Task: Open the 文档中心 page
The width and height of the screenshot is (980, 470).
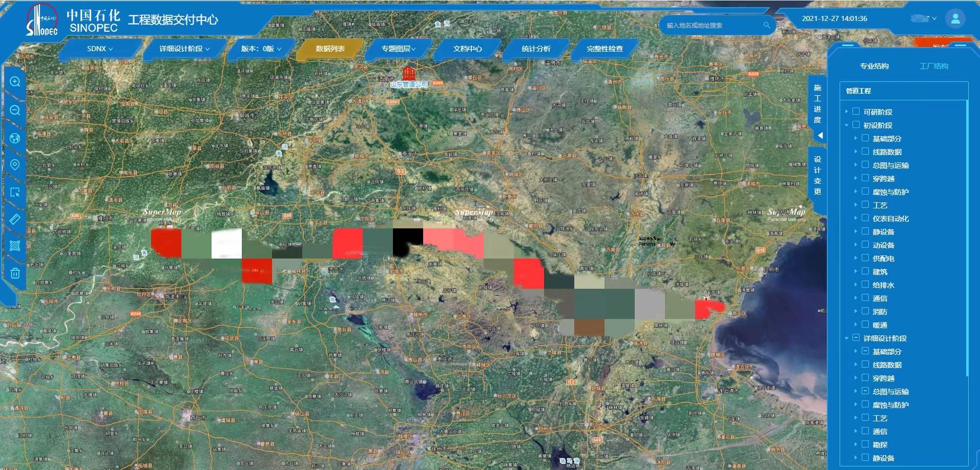Action: 467,49
